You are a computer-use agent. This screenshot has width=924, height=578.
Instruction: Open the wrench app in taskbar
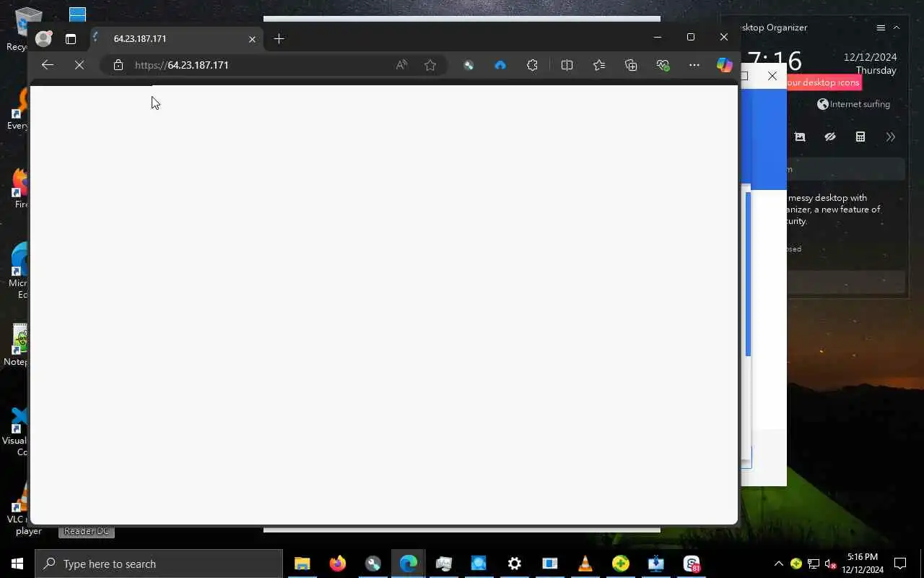pyautogui.click(x=372, y=564)
